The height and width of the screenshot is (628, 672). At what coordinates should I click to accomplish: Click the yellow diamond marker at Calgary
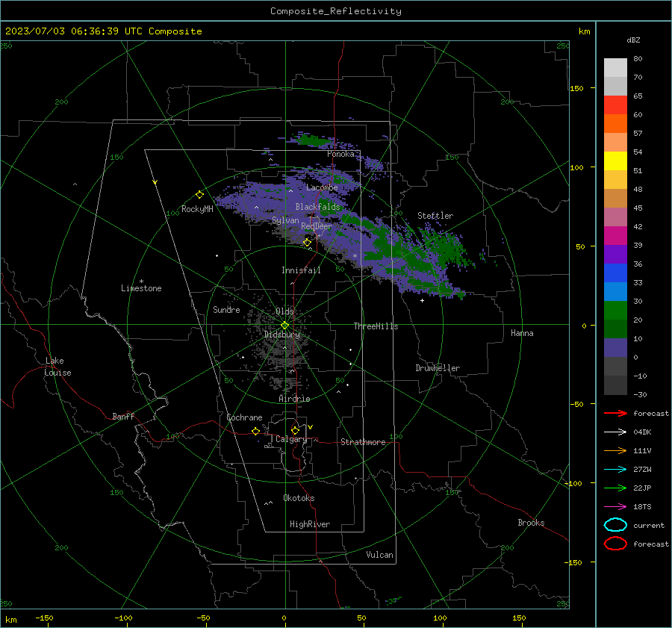point(295,430)
